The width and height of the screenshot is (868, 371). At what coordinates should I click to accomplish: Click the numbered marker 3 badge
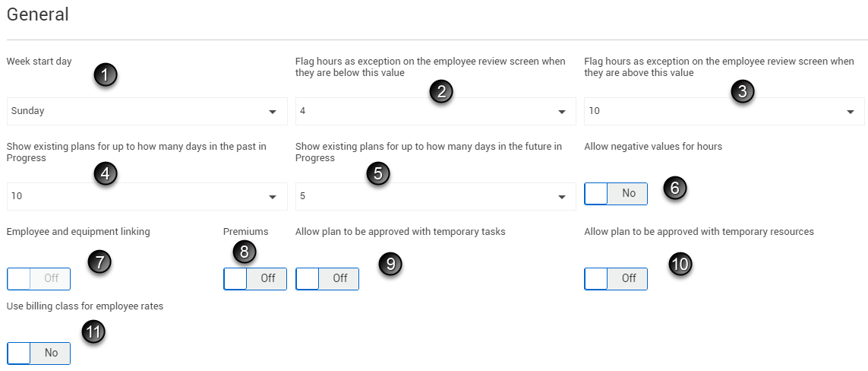point(743,92)
